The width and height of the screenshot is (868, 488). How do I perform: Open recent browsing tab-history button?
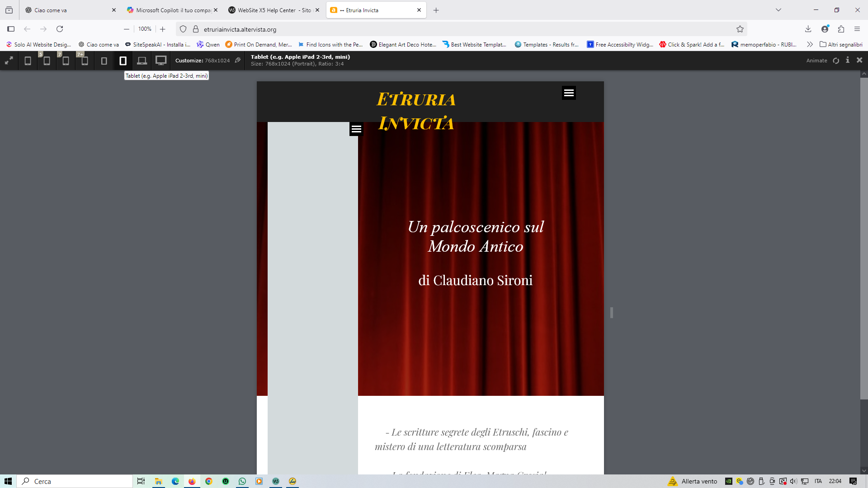tap(9, 10)
